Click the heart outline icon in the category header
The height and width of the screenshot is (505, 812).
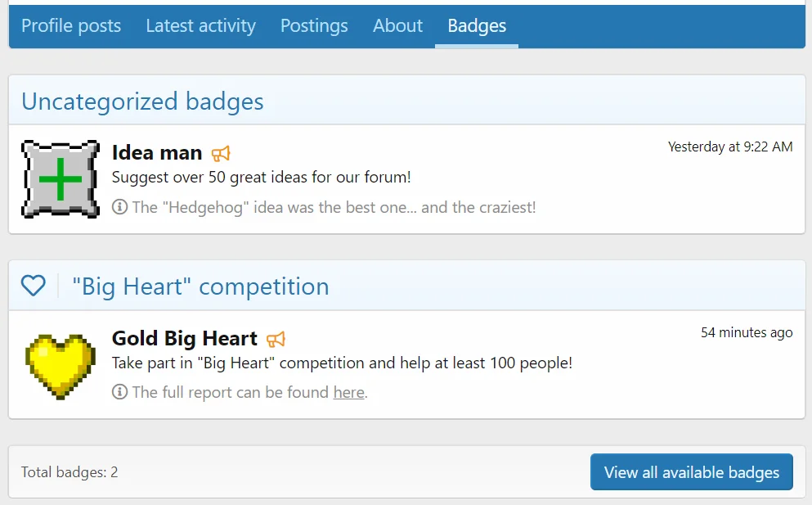34,286
